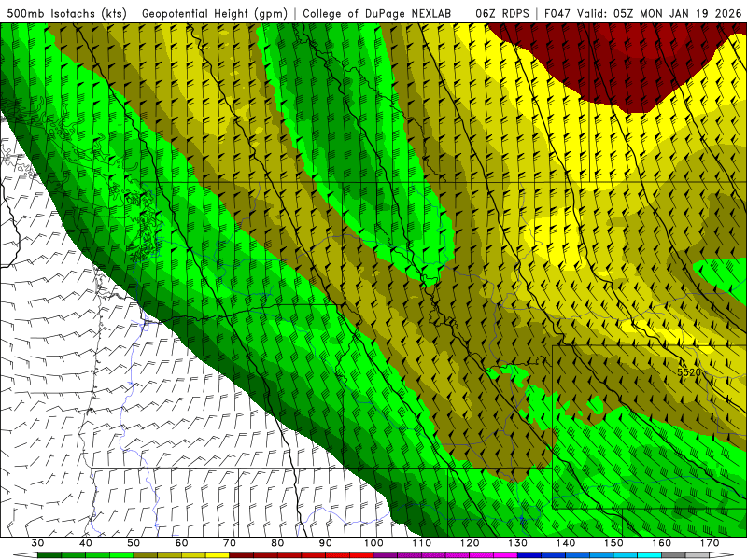Click the '150' legend value
The image size is (747, 560).
coord(614,543)
